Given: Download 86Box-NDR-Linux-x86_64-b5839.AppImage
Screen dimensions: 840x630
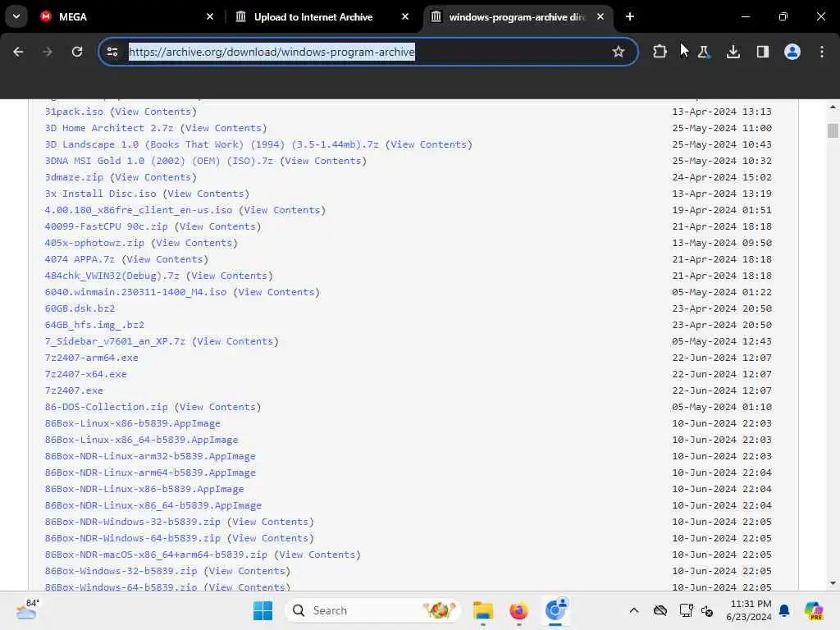Looking at the screenshot, I should tap(153, 505).
